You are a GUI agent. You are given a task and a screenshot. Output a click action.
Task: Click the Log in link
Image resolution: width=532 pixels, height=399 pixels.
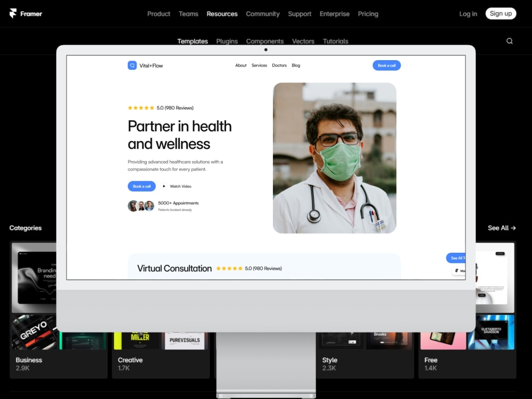pos(468,14)
